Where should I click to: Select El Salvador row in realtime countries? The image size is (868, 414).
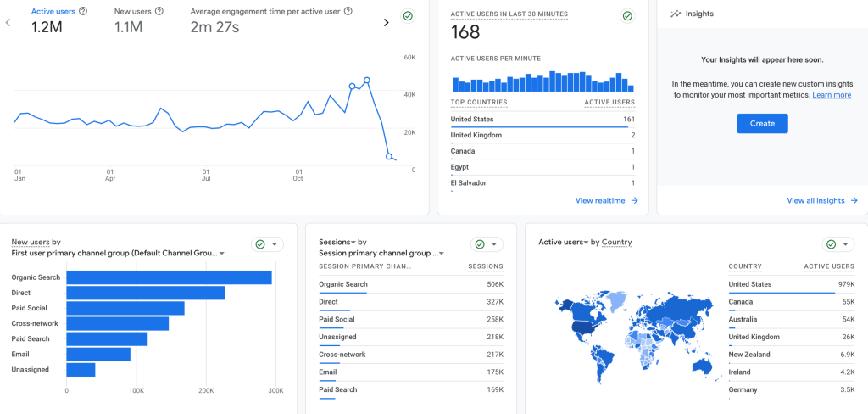click(x=543, y=183)
